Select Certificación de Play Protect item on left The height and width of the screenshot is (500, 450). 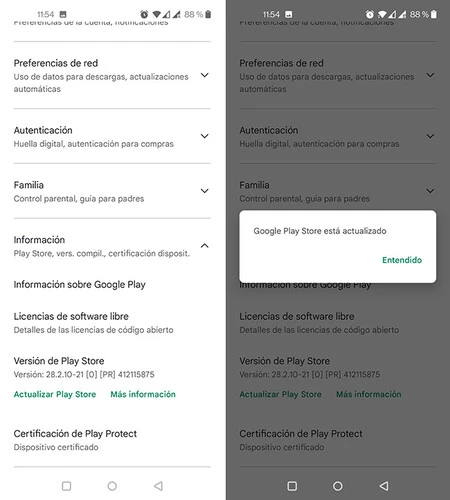coord(75,440)
